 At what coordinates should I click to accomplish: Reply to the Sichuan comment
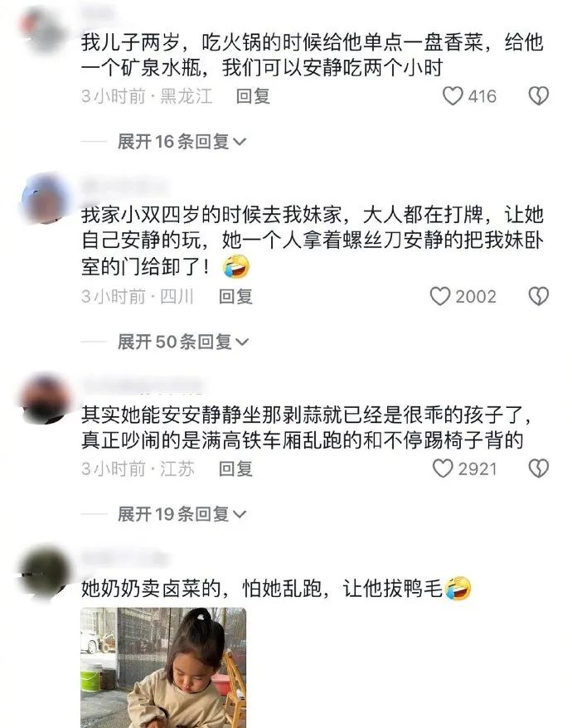236,296
